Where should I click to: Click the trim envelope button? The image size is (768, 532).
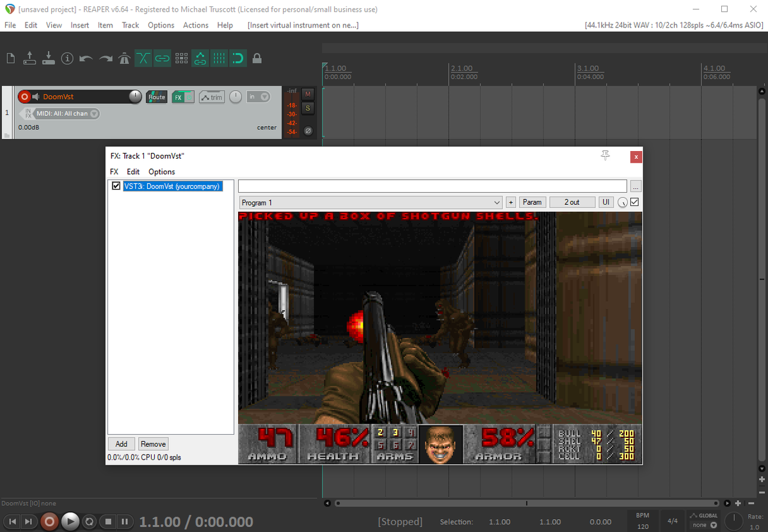point(212,97)
